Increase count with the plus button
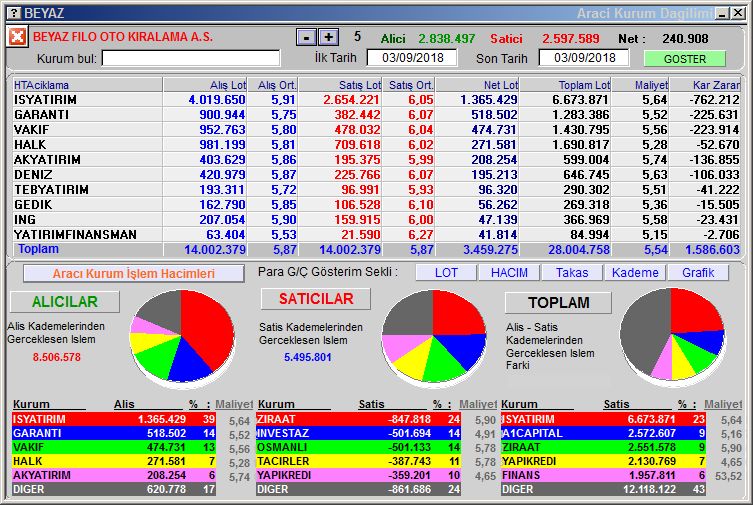The height and width of the screenshot is (505, 753). pyautogui.click(x=328, y=37)
